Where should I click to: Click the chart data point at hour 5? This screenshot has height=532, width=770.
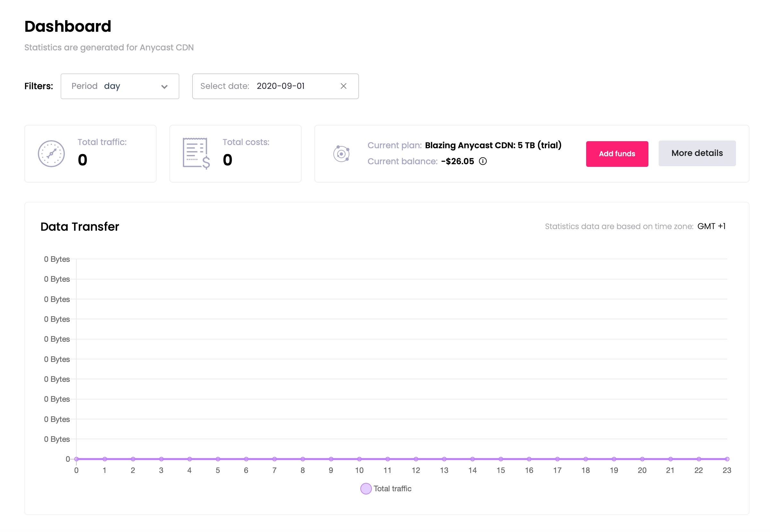218,459
